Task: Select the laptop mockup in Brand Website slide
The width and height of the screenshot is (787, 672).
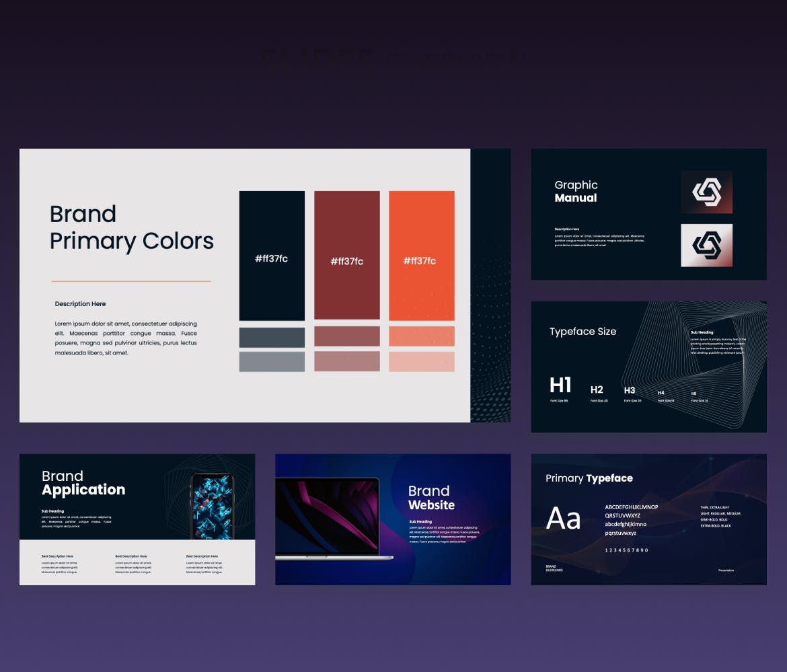Action: pyautogui.click(x=327, y=518)
